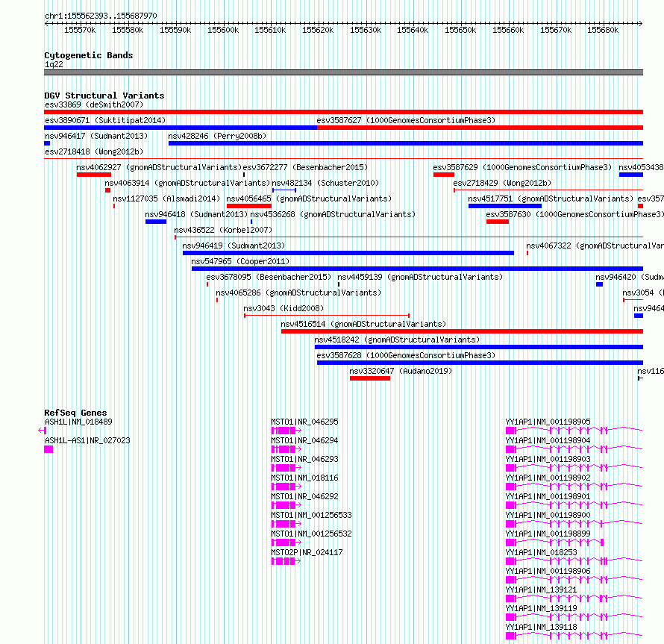Select the ASH1L-AS1|NR_027023 gene block
This screenshot has height=644, width=664.
coord(48,449)
